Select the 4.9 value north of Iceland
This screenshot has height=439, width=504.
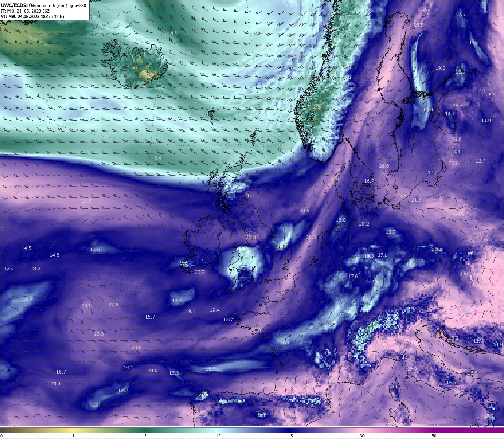coord(174,33)
